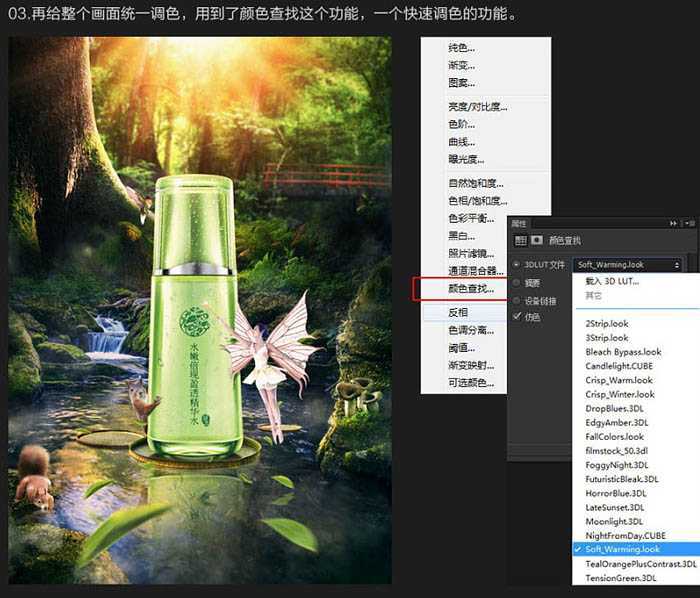
Task: Open the Properties panel flyout menu
Action: coord(690,223)
